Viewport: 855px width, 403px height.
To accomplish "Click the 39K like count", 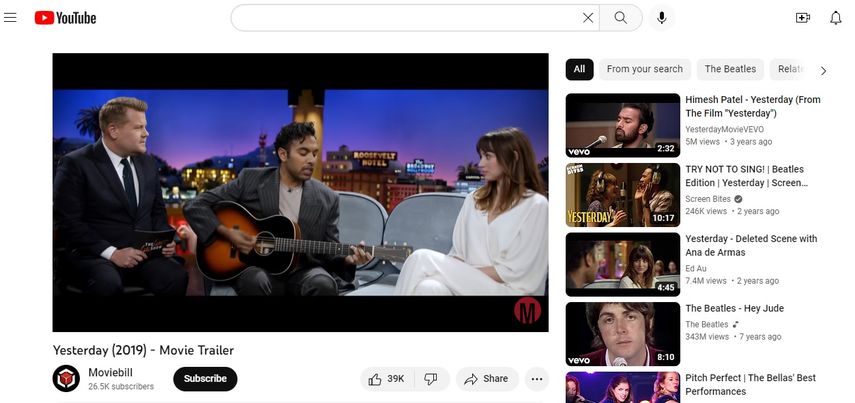I will pos(396,378).
